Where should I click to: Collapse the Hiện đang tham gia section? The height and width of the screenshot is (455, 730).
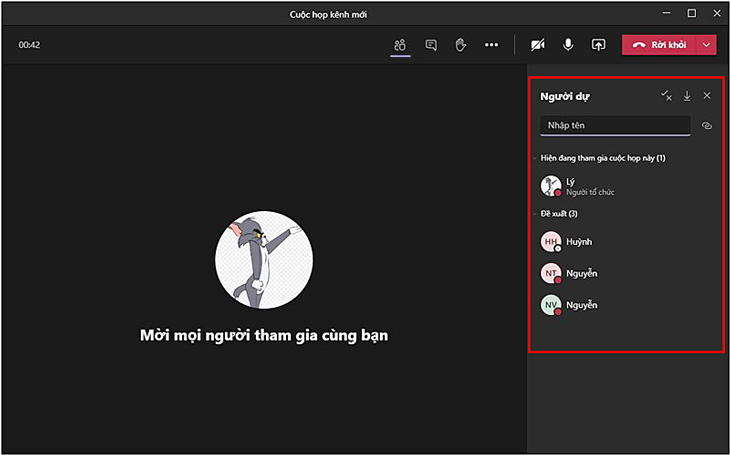pyautogui.click(x=535, y=158)
